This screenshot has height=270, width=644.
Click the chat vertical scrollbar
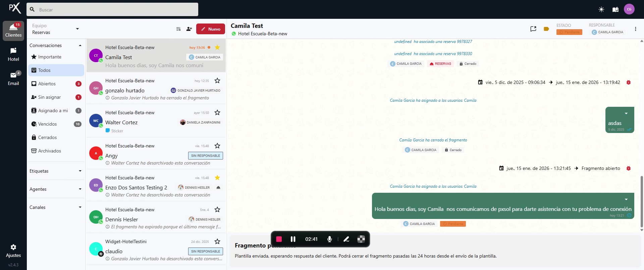[641, 201]
